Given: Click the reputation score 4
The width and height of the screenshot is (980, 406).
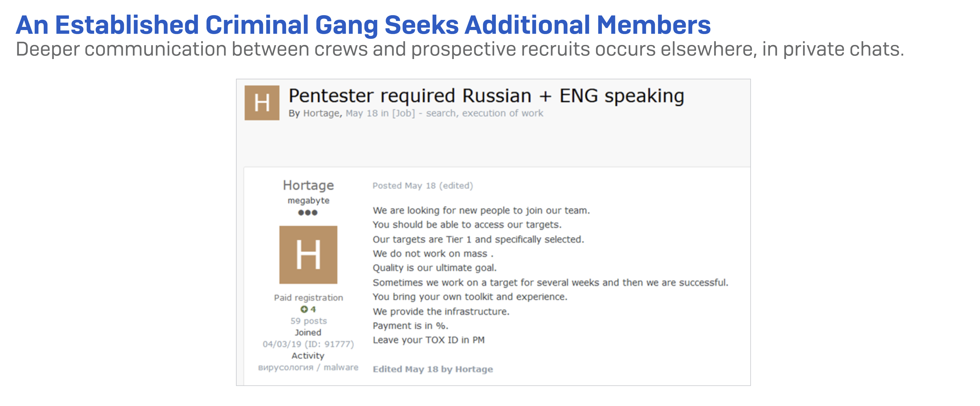Looking at the screenshot, I should [x=313, y=309].
